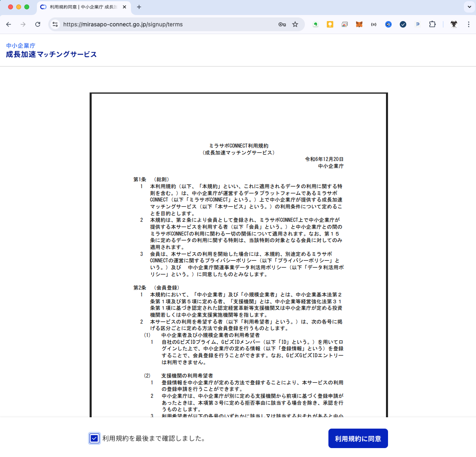Click the Evernote Web Clipper extension icon
Image resolution: width=476 pixels, height=457 pixels.
(315, 24)
